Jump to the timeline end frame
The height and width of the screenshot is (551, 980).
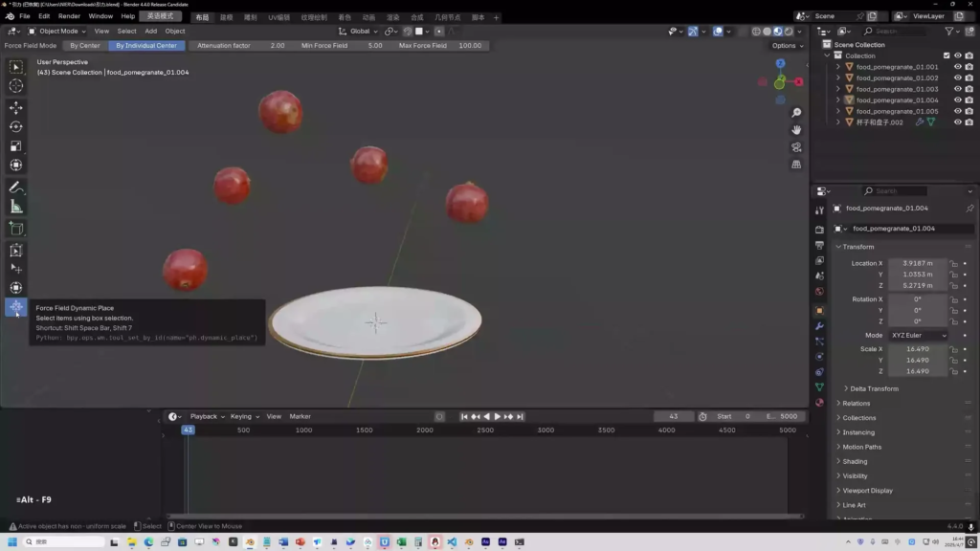point(520,417)
